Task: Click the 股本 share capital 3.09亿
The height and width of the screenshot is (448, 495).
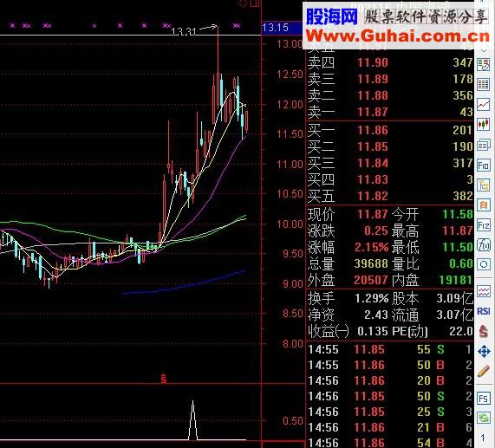Action: (x=455, y=298)
